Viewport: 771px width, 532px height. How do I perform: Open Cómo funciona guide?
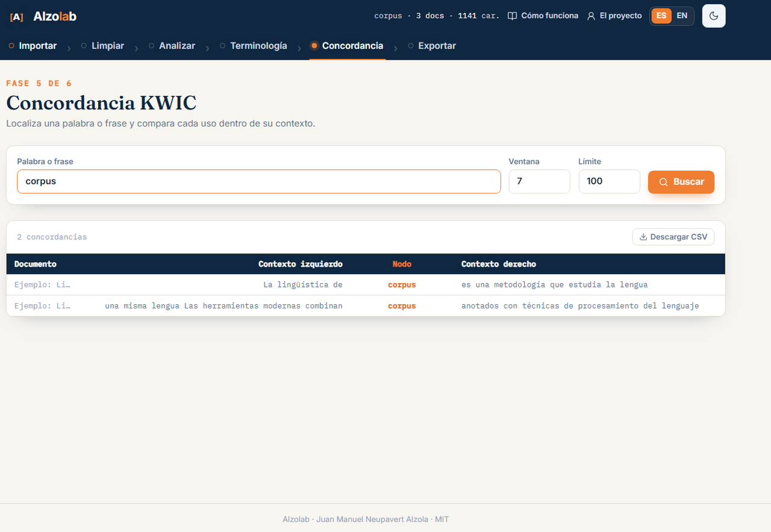tap(543, 16)
